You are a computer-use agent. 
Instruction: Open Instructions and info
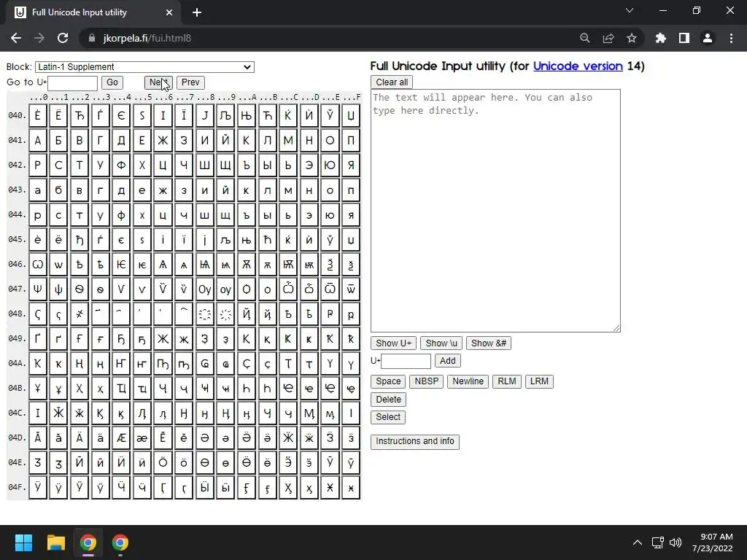tap(415, 441)
